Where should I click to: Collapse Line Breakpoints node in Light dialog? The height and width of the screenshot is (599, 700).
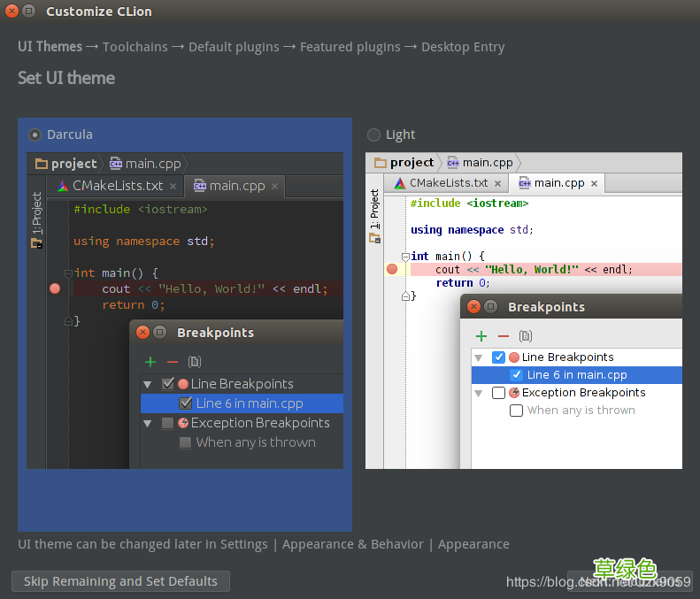[479, 357]
